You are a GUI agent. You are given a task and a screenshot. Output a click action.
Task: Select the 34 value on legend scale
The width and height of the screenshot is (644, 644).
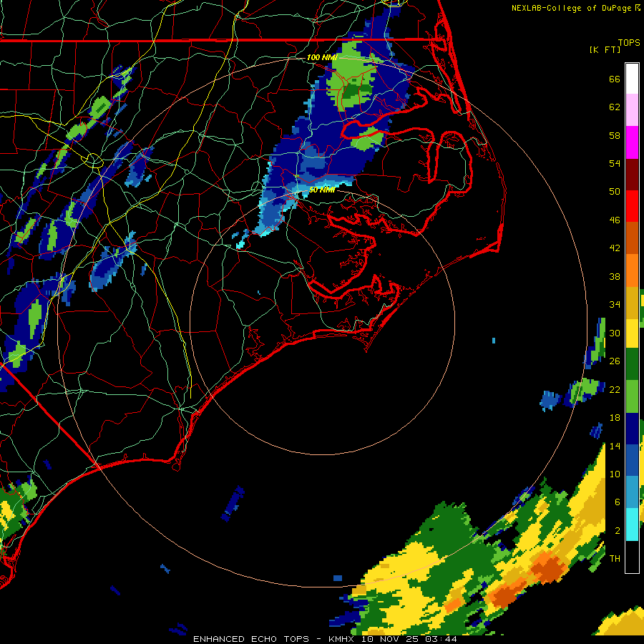615,304
